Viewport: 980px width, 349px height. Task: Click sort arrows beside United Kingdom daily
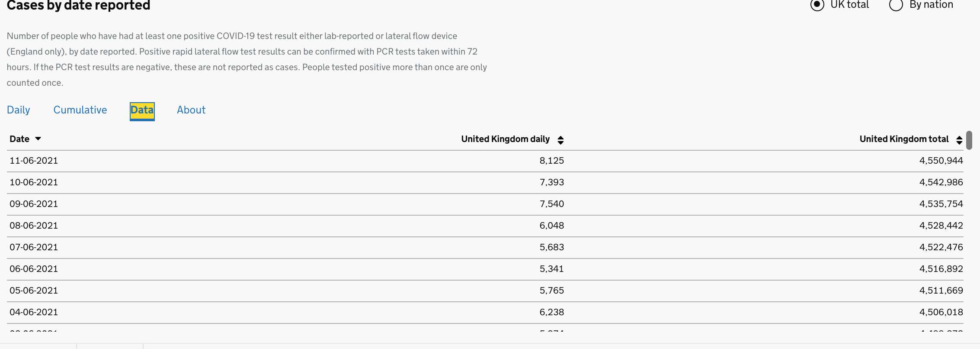[x=560, y=140]
